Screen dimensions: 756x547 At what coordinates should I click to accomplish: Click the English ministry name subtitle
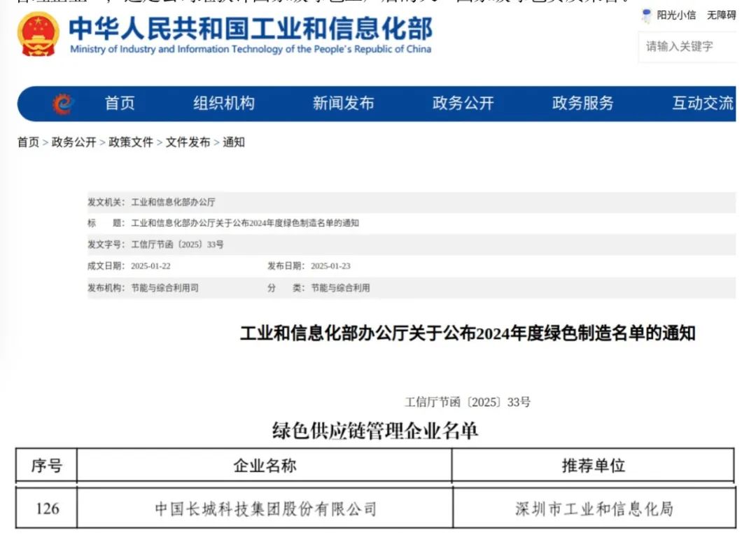[x=251, y=49]
